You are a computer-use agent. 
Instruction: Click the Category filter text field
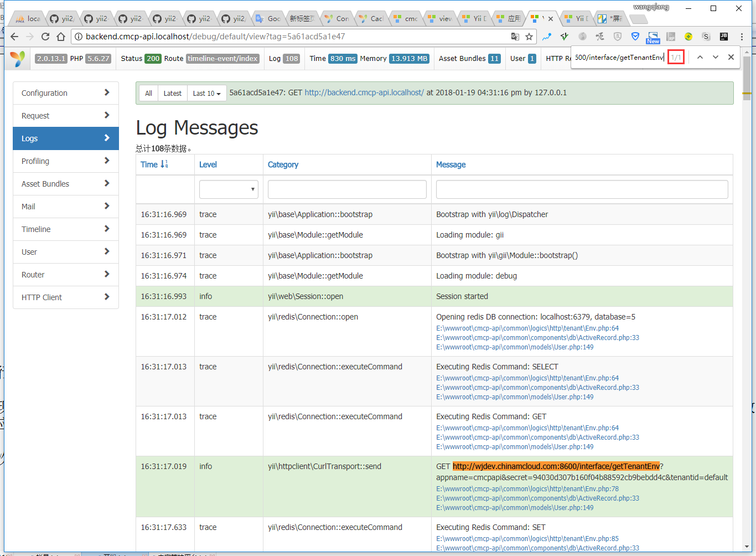(x=347, y=189)
